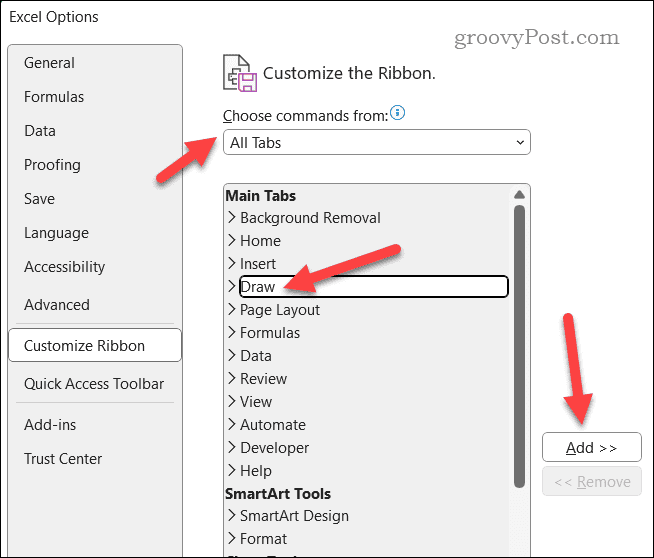The image size is (654, 558).
Task: Open the Save options category
Action: coord(39,199)
